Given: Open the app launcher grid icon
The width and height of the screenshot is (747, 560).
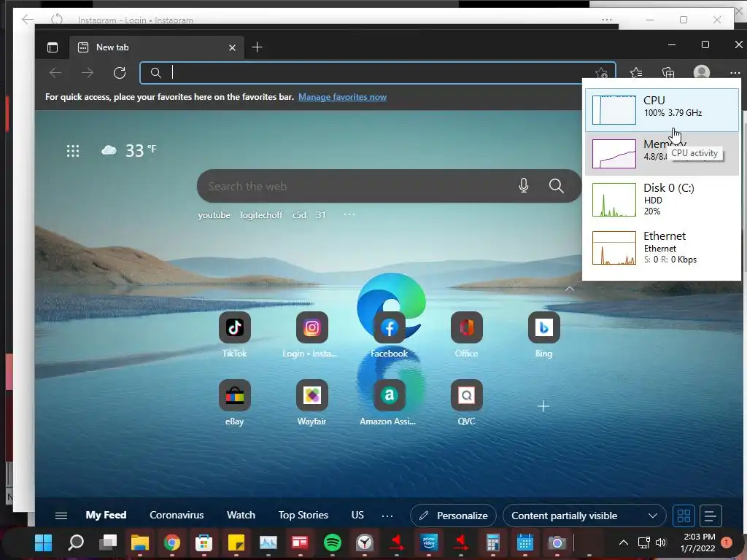Looking at the screenshot, I should (73, 151).
